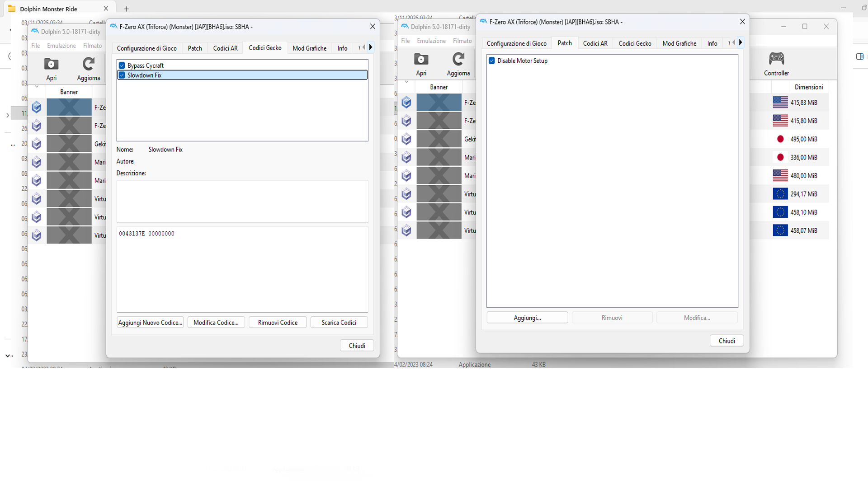The width and height of the screenshot is (868, 488).
Task: Open Emulazione menu in Dolphin behind Patch dialog
Action: point(431,41)
